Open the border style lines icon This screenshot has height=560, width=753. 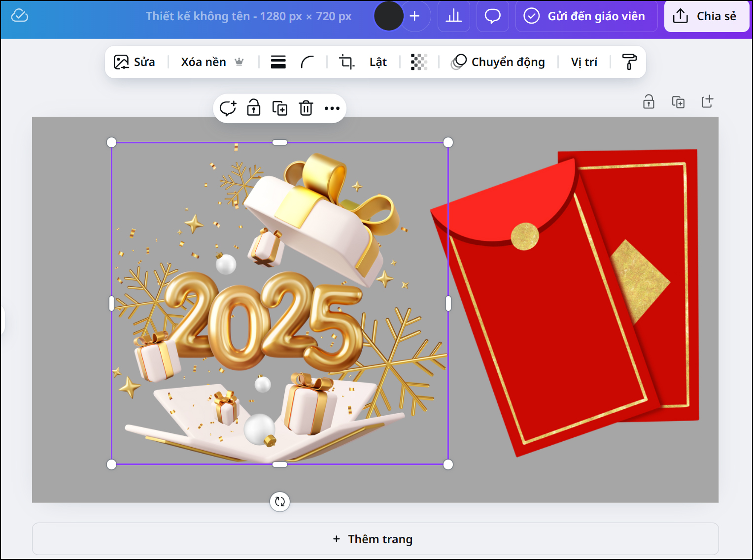click(x=278, y=62)
